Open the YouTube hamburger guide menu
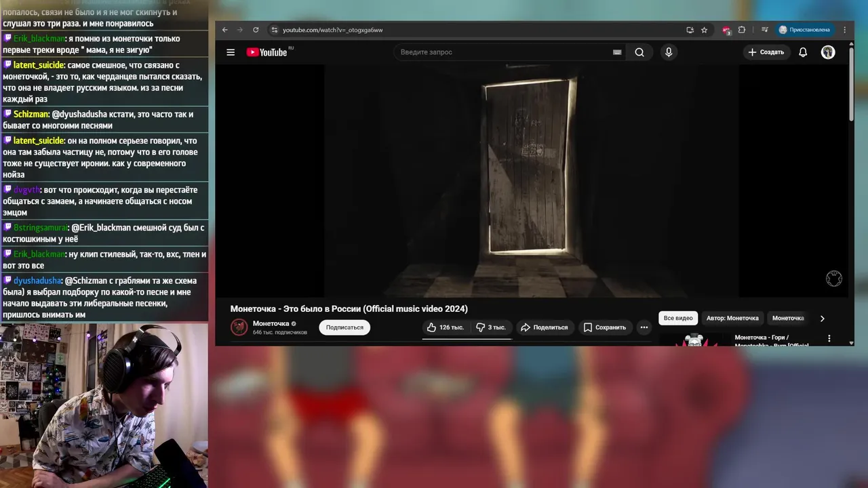This screenshot has height=488, width=868. (231, 52)
